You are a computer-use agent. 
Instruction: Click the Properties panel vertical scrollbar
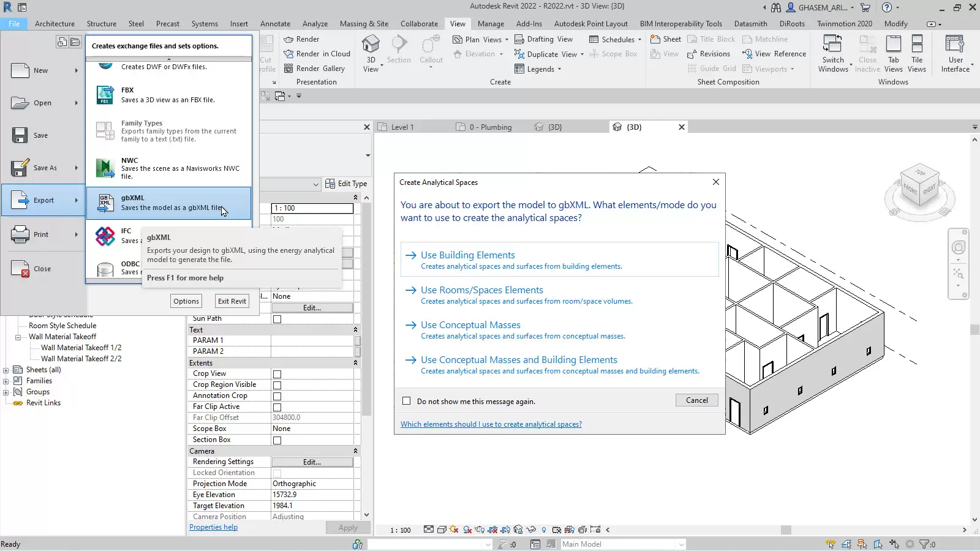(x=366, y=306)
